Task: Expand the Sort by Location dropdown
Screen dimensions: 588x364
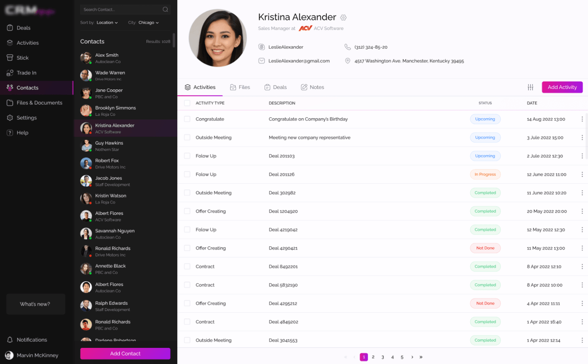Action: pos(107,23)
